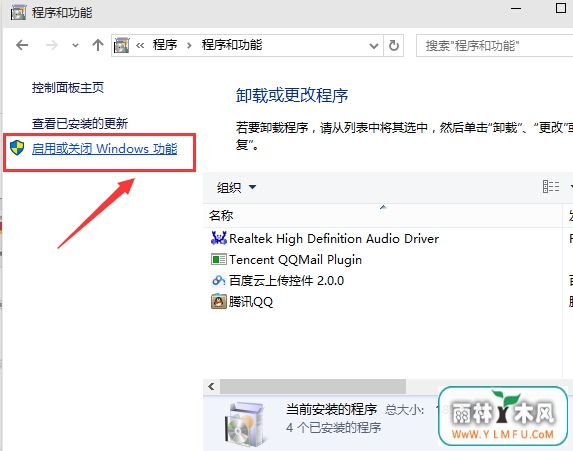This screenshot has height=451, width=573.
Task: Go up one folder level
Action: pyautogui.click(x=98, y=45)
